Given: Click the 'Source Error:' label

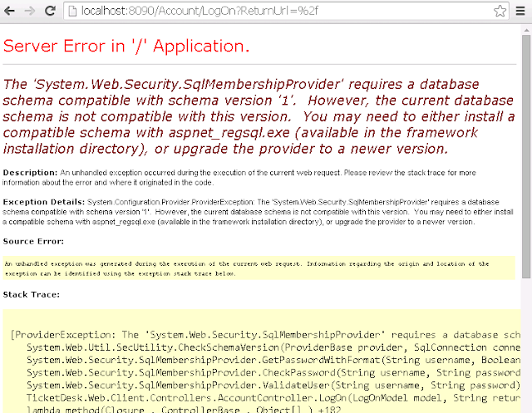Looking at the screenshot, I should [x=33, y=242].
